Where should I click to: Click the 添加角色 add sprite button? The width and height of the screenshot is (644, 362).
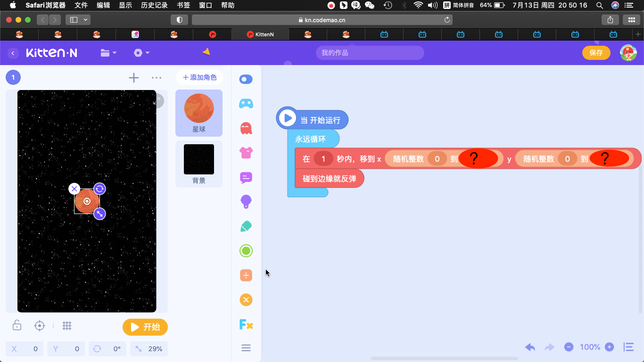click(199, 77)
